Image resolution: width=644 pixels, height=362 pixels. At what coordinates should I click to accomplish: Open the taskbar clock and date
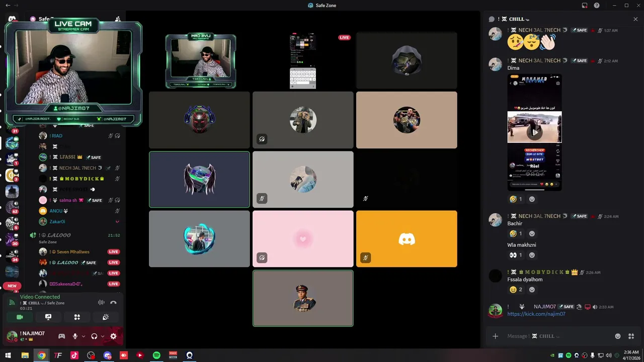click(631, 355)
